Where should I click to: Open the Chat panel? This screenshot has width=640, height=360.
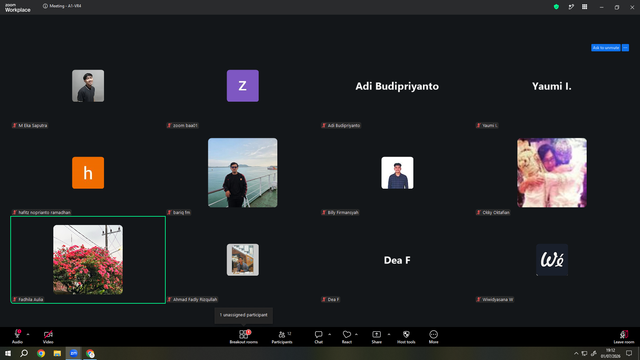[318, 337]
